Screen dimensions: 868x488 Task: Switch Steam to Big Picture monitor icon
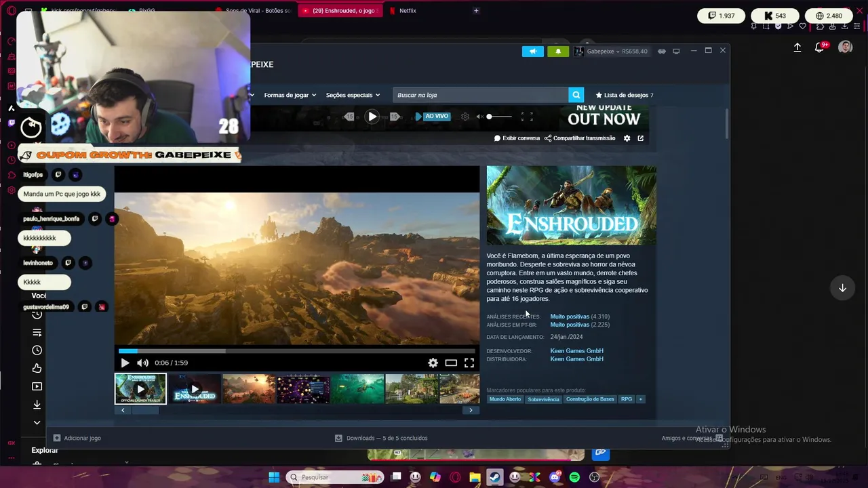click(676, 52)
